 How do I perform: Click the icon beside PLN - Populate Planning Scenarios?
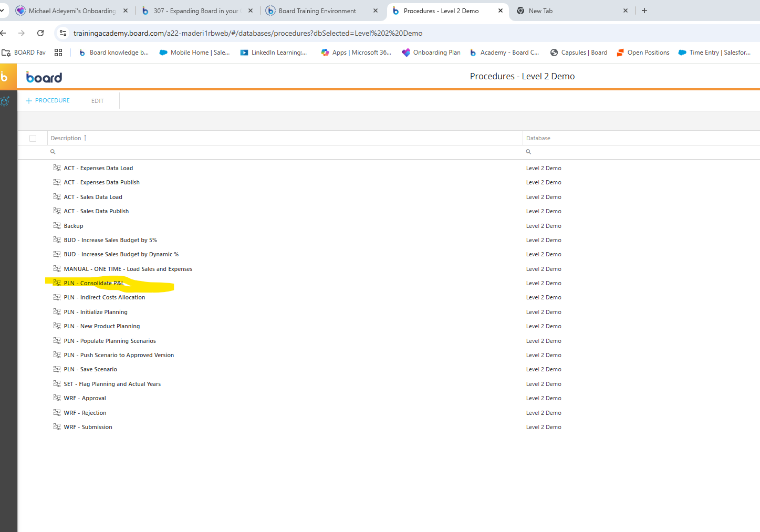pyautogui.click(x=57, y=340)
